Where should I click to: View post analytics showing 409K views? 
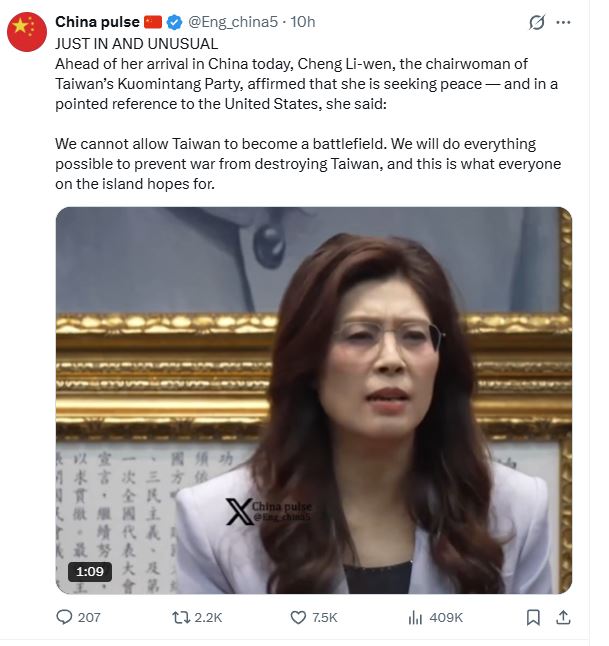436,617
